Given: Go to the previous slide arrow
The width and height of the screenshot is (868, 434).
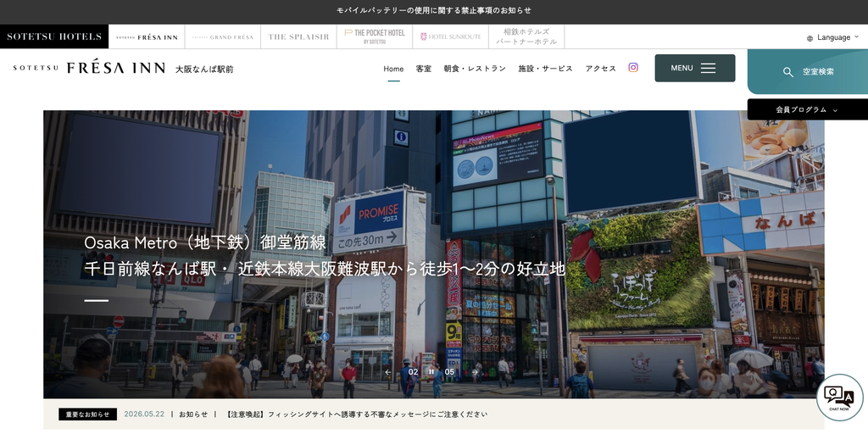Looking at the screenshot, I should (x=388, y=372).
